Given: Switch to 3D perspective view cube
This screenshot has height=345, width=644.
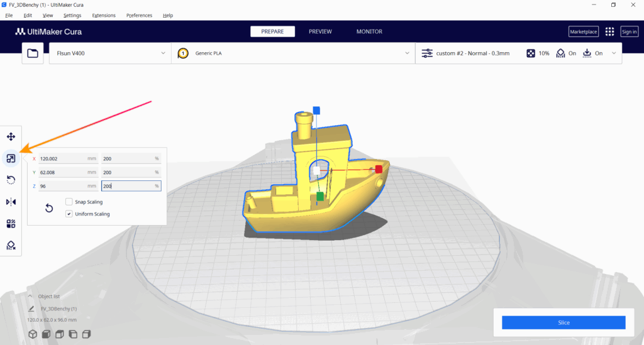Looking at the screenshot, I should point(33,334).
